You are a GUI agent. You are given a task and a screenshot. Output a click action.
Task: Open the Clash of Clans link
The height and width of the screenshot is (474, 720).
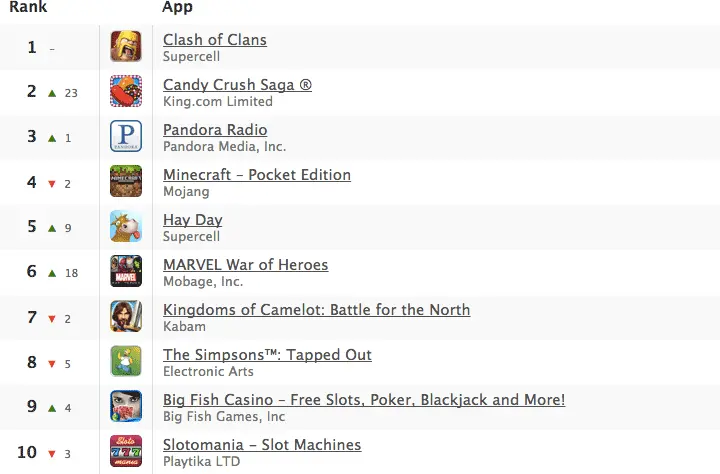(215, 40)
